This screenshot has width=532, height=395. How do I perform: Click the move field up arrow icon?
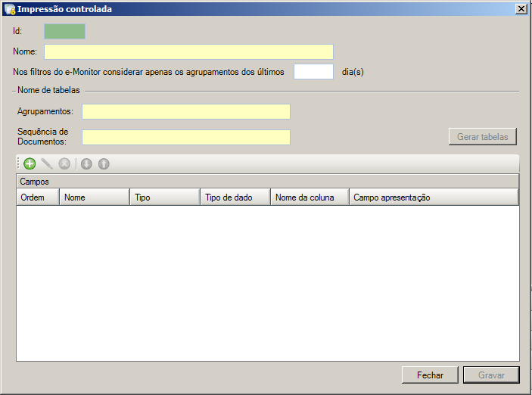104,164
